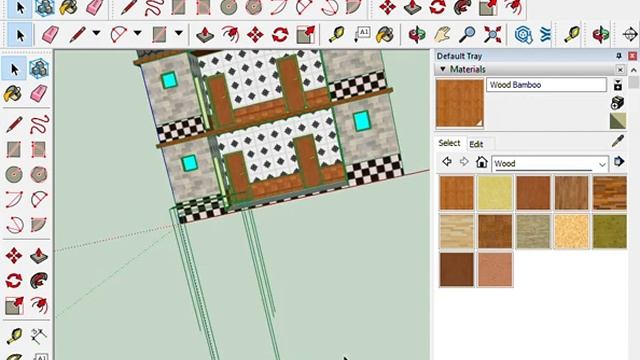The width and height of the screenshot is (640, 360).
Task: Choose the yellow material swatch
Action: coord(495,193)
